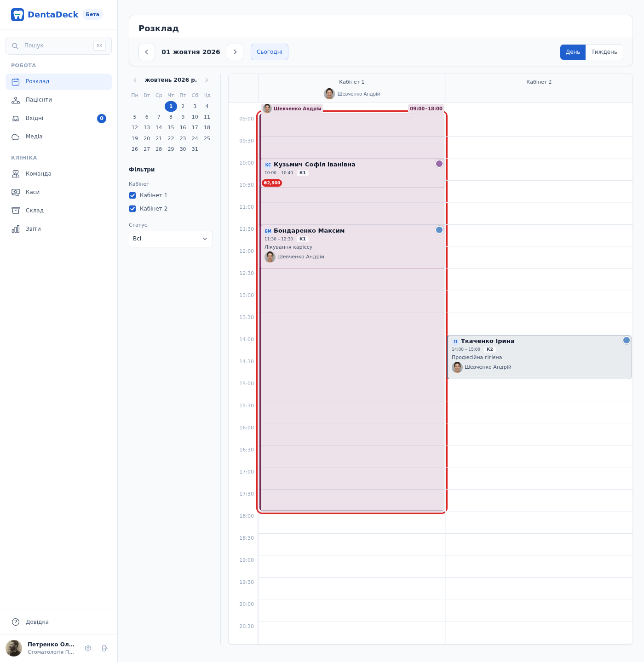This screenshot has height=662, width=644.
Task: Open Ткаченко Ірина appointment card
Action: tap(539, 357)
